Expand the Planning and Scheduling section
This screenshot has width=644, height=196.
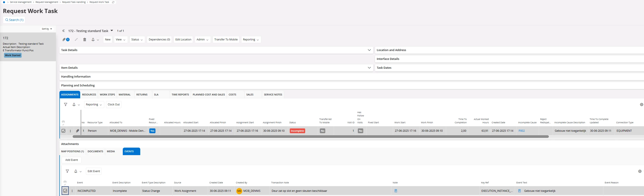(x=352, y=85)
